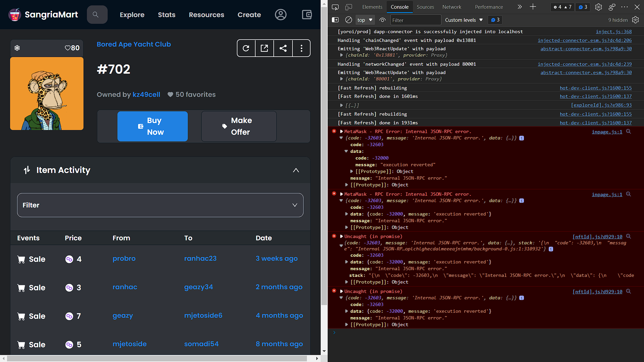Switch to the Sources tab
The image size is (644, 362).
coord(425,7)
